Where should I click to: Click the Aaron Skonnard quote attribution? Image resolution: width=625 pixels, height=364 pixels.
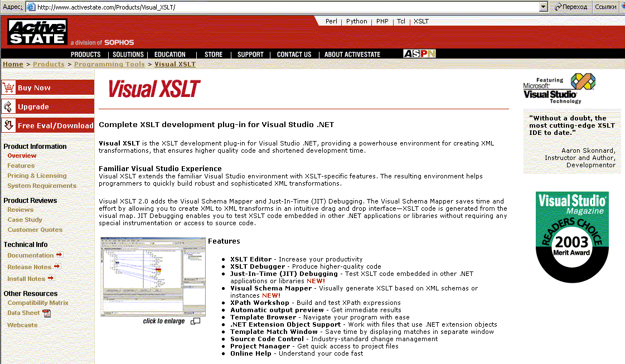coord(580,158)
